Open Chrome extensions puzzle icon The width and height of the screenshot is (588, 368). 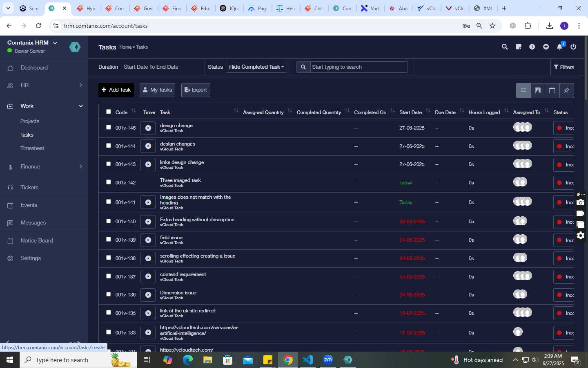click(528, 26)
